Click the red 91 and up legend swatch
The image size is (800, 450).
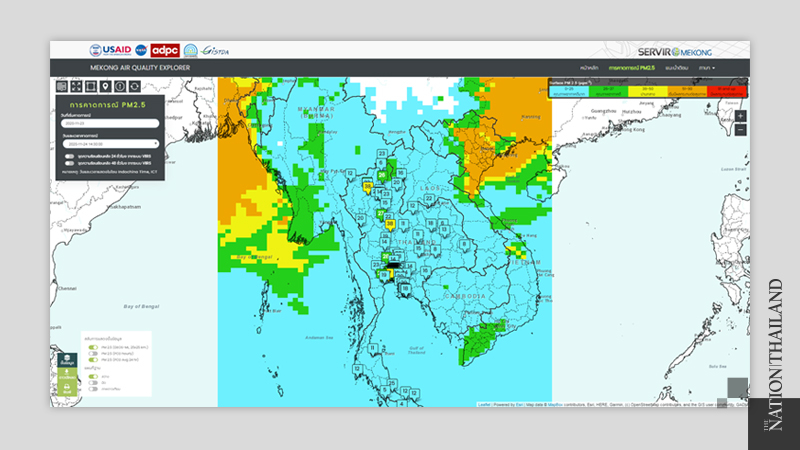726,92
